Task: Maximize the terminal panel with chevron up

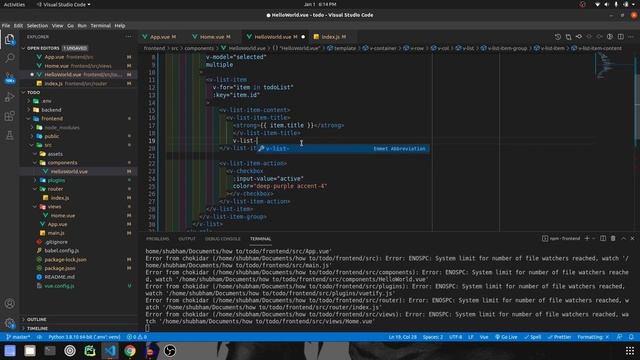Action: tap(623, 238)
